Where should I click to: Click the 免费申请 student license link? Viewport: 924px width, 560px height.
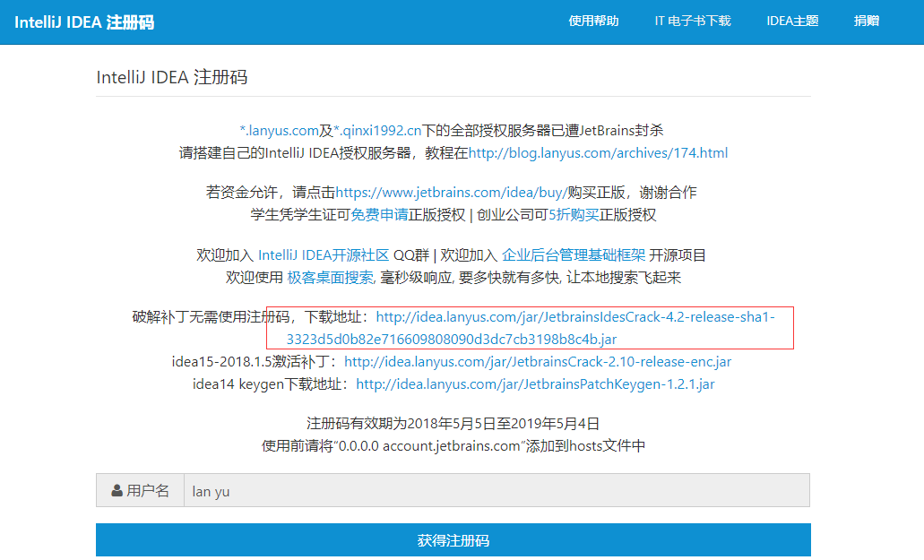pyautogui.click(x=379, y=215)
